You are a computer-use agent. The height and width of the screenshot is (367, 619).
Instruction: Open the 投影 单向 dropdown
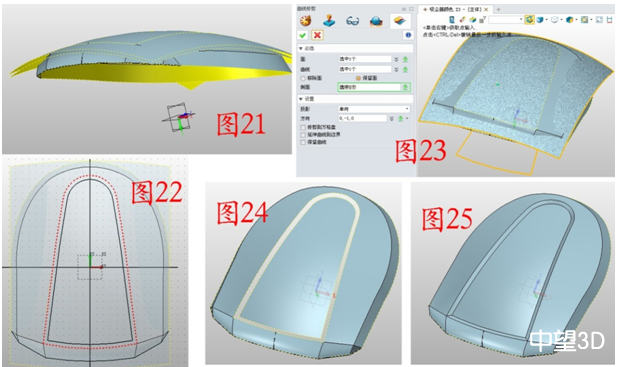pyautogui.click(x=374, y=109)
